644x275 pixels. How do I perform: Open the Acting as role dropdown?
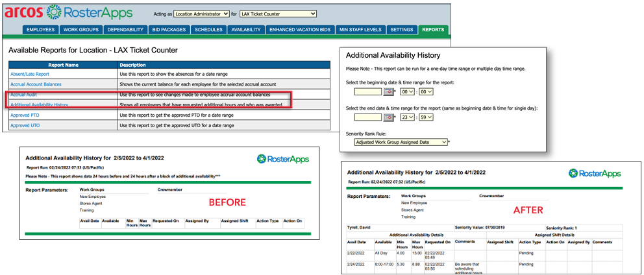(201, 14)
